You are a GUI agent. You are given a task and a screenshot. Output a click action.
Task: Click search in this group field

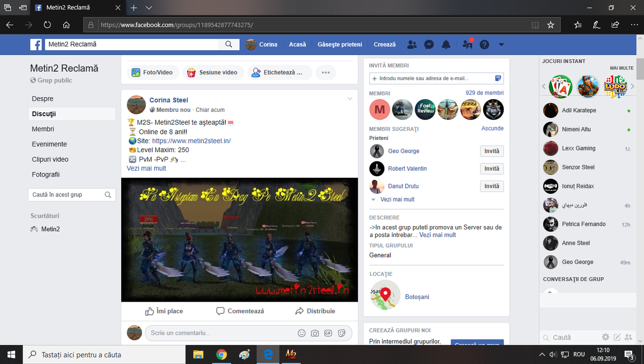(x=71, y=195)
